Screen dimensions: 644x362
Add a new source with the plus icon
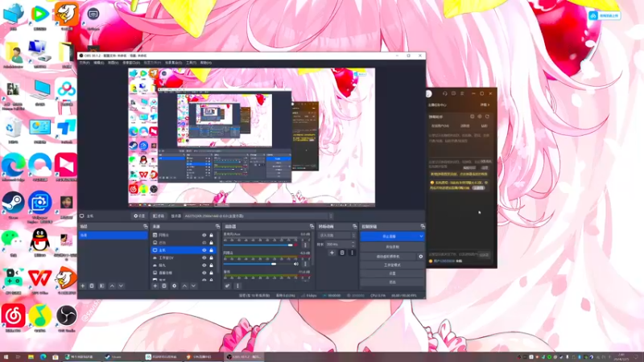coord(155,286)
